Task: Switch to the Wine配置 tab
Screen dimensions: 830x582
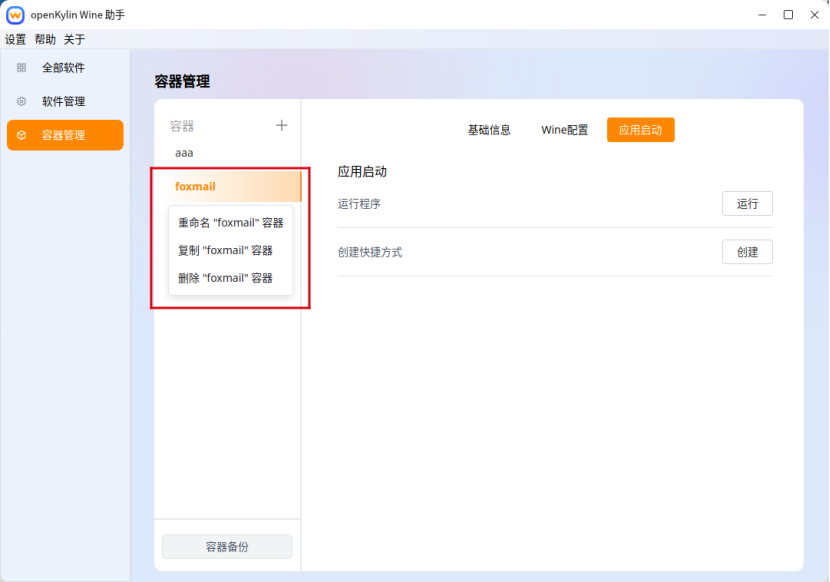Action: [564, 130]
